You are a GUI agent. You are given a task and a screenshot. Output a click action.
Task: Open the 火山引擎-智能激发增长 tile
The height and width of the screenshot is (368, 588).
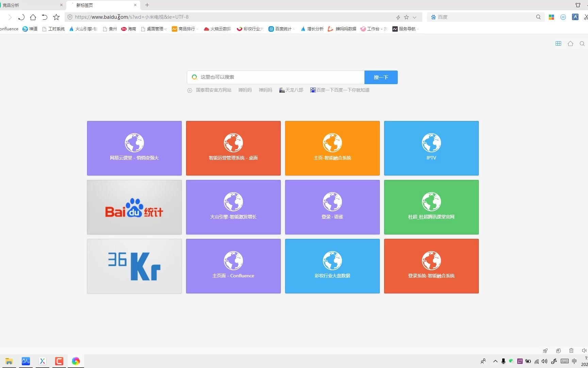tap(233, 207)
